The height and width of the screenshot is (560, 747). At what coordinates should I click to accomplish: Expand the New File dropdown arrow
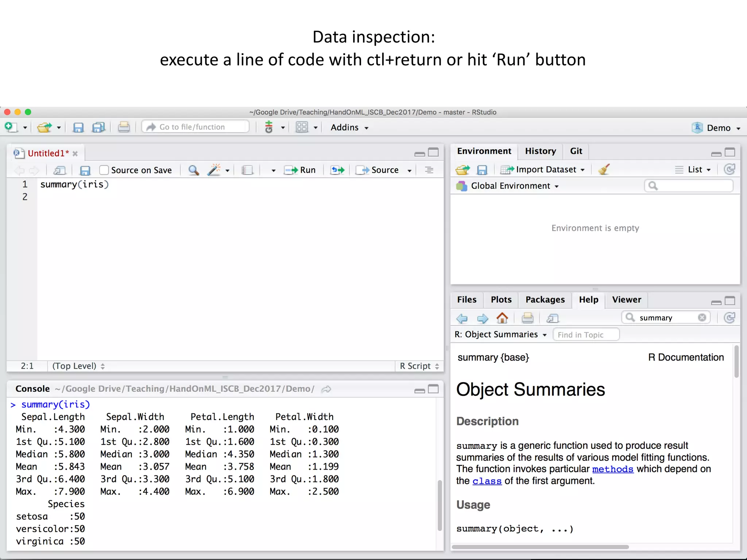25,128
